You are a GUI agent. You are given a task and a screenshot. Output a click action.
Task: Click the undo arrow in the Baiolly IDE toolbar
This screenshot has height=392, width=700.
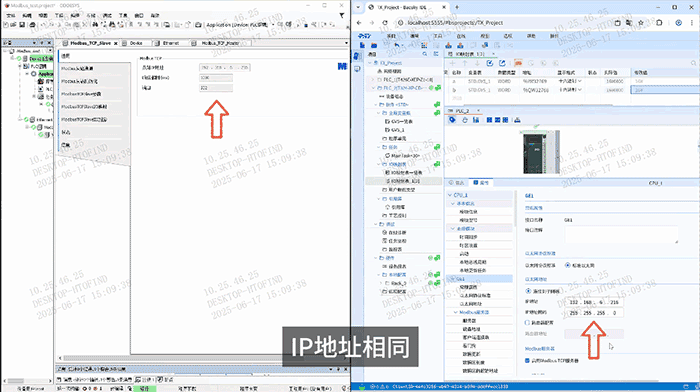(396, 45)
